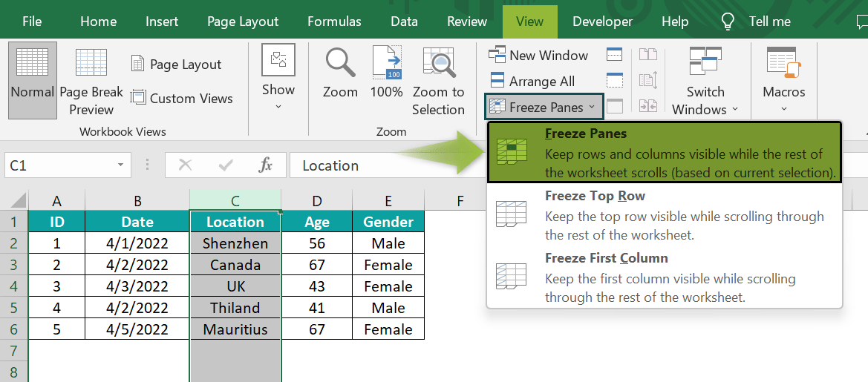The width and height of the screenshot is (868, 382).
Task: Open the Insert tab
Action: click(162, 22)
